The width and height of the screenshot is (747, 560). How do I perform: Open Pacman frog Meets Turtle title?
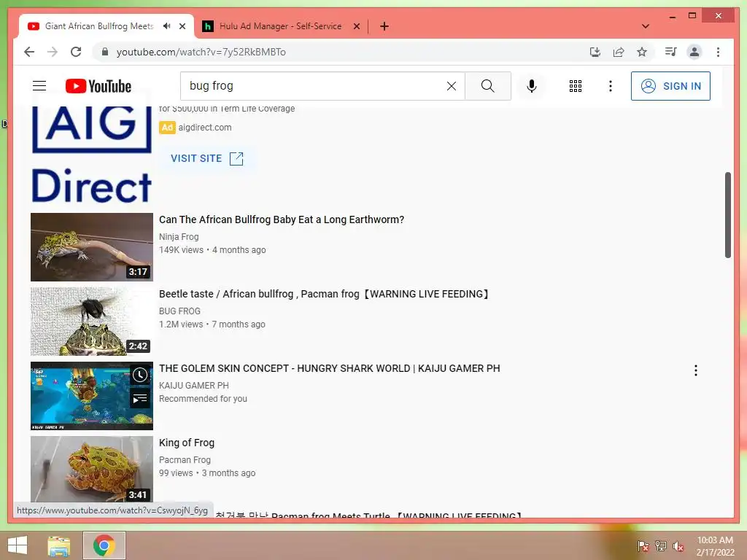[368, 516]
